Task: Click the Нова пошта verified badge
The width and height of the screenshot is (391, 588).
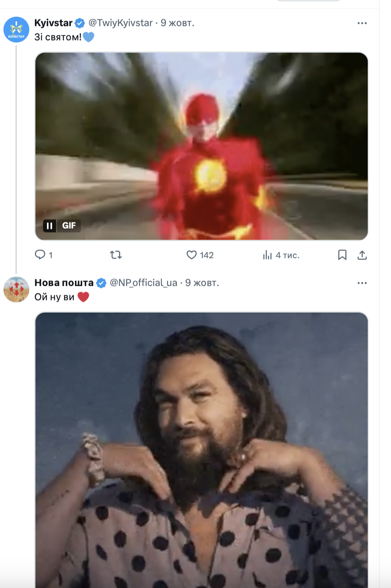Action: point(101,283)
